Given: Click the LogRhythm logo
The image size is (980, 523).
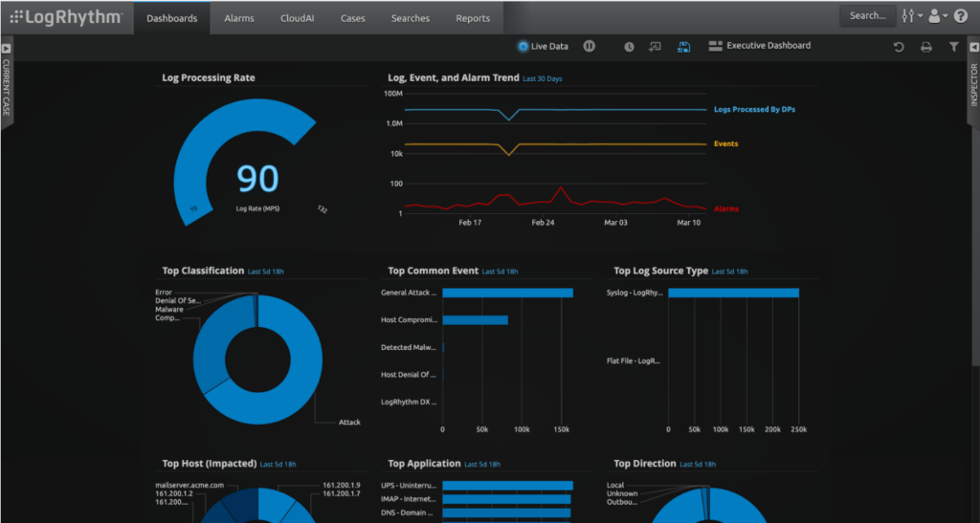Looking at the screenshot, I should 66,17.
